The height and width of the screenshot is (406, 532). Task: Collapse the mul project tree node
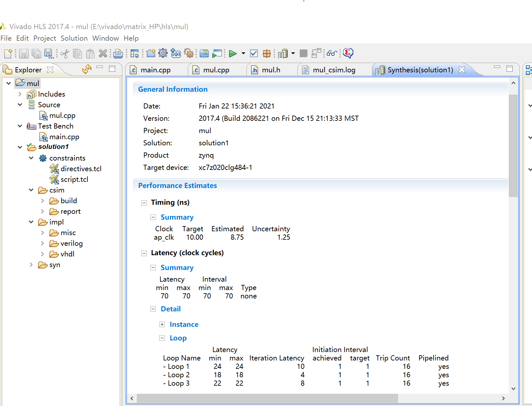tap(9, 83)
